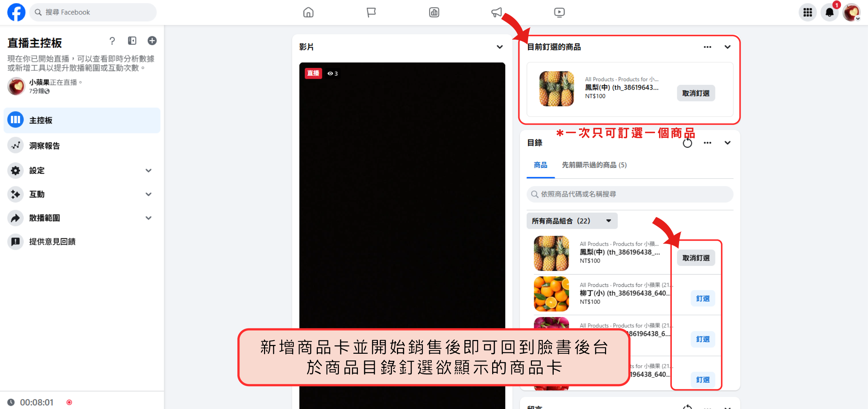Click the plus icon beside 直播主控板
Screen dimensions: 868x409
point(152,41)
